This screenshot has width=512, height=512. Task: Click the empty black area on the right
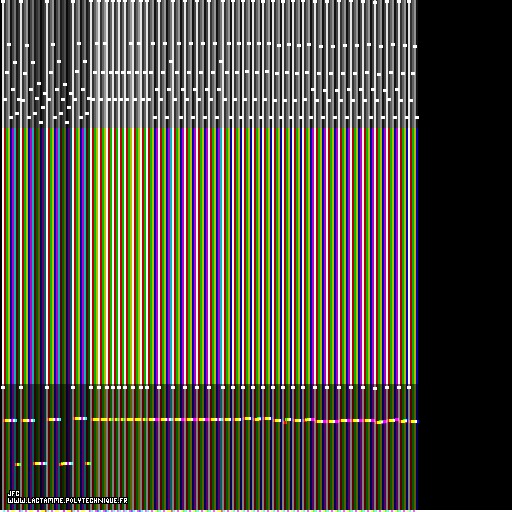pos(464,253)
